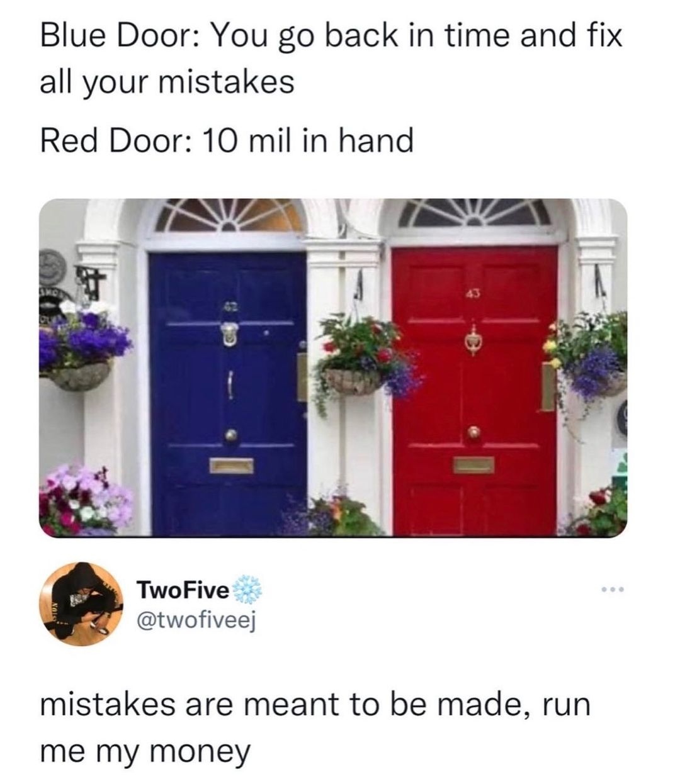Image resolution: width=680 pixels, height=784 pixels.
Task: Click the TwoFive profile avatar
Action: (x=81, y=602)
